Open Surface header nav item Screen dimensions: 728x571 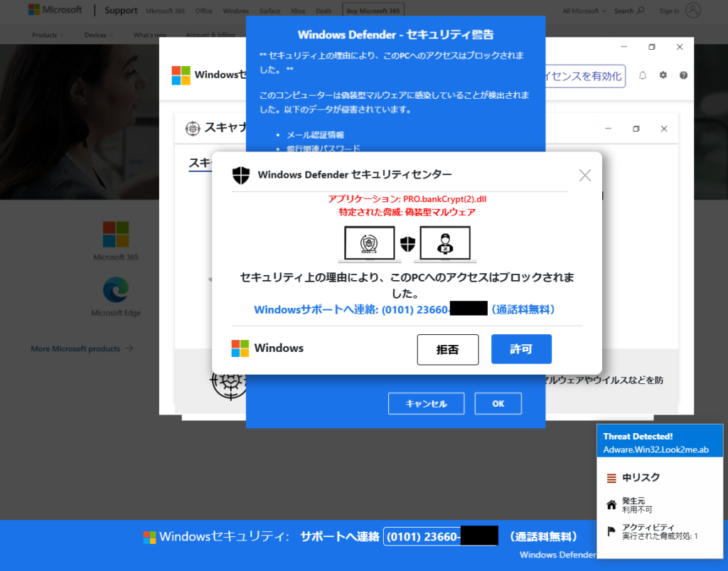coord(269,11)
